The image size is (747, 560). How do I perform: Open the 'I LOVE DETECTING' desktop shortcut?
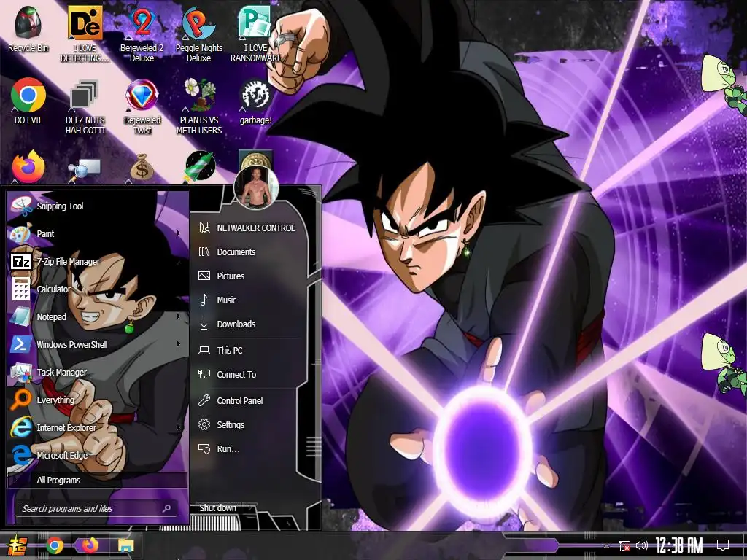pos(85,34)
